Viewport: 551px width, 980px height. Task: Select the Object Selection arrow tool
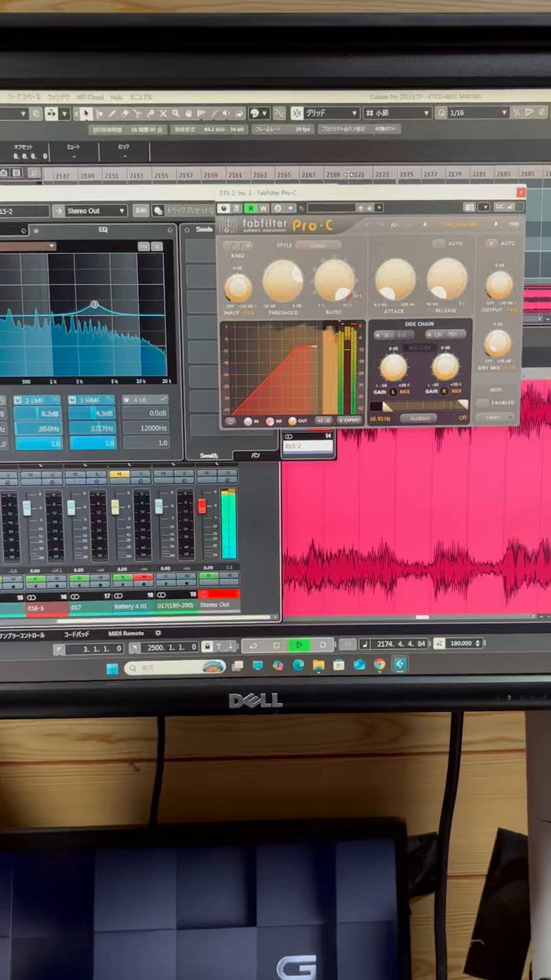[x=87, y=114]
